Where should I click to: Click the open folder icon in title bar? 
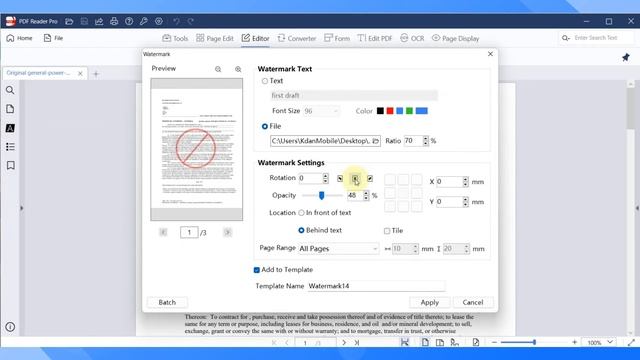pyautogui.click(x=69, y=21)
